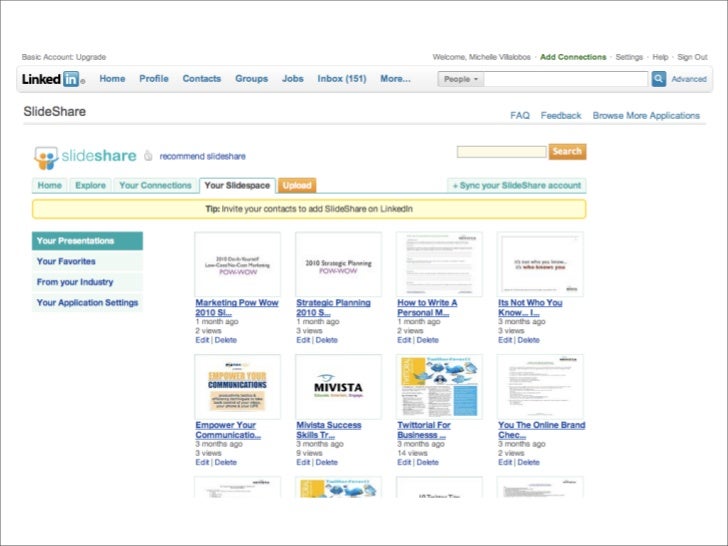Viewport: 728px width, 546px height.
Task: Open the FAQ link
Action: pyautogui.click(x=520, y=116)
